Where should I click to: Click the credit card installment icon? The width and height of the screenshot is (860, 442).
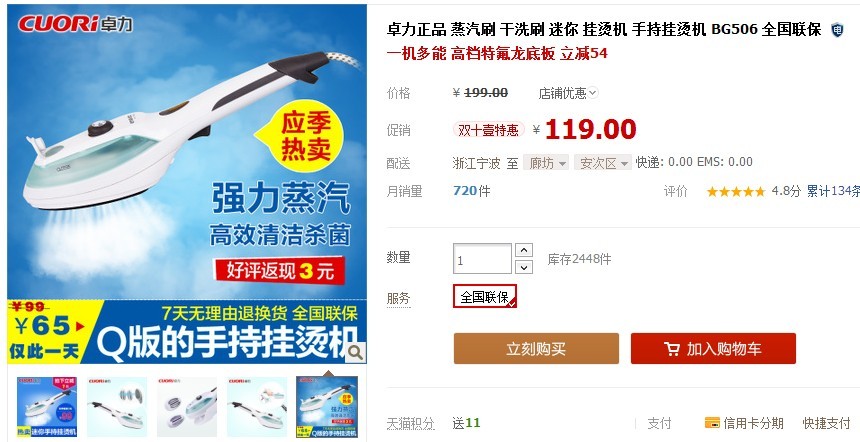pyautogui.click(x=712, y=423)
